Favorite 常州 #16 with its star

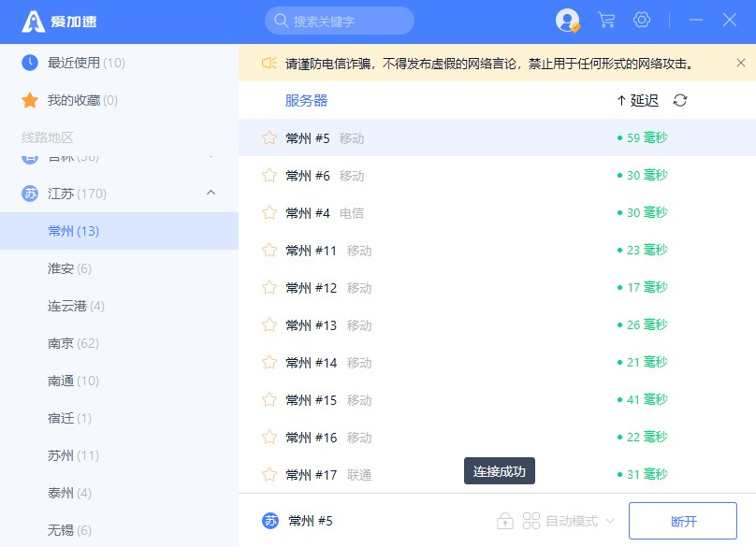coord(269,437)
